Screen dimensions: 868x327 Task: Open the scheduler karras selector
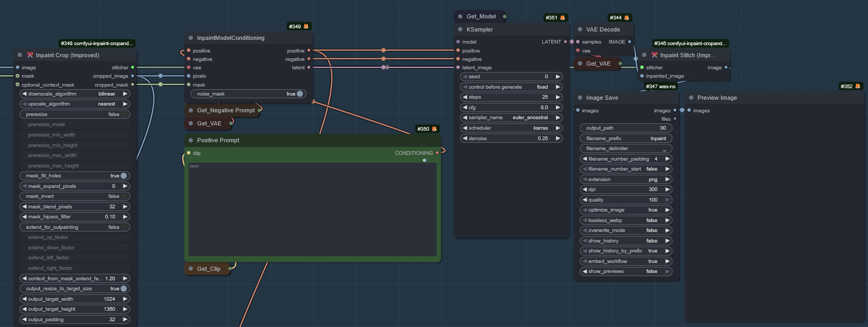(x=511, y=128)
